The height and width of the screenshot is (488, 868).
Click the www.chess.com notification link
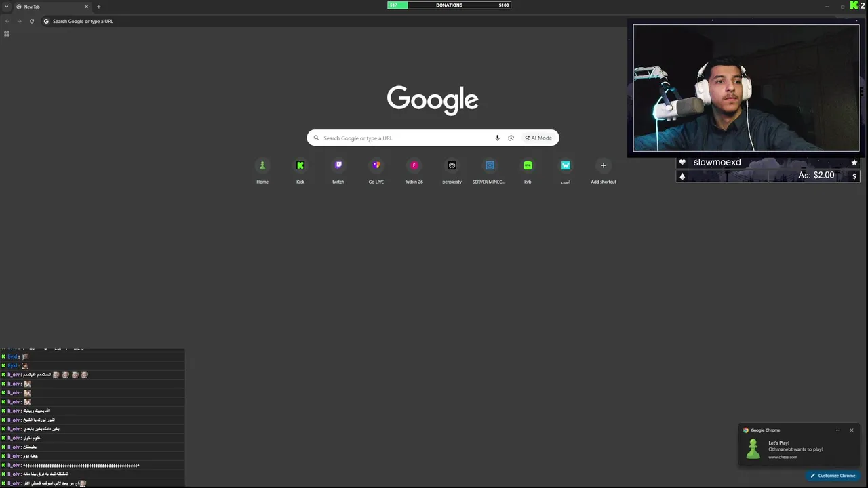[x=783, y=457]
